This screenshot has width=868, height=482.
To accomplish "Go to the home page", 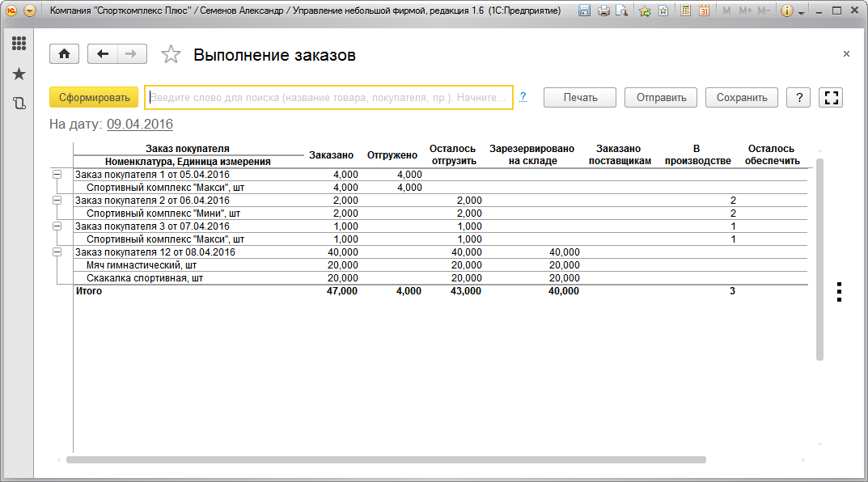I will [64, 54].
